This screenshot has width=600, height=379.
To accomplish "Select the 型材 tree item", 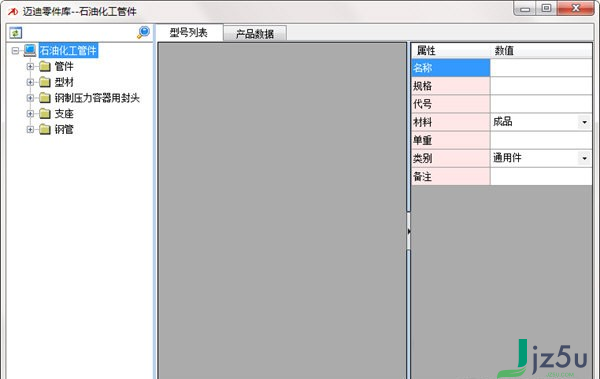I will pos(64,82).
